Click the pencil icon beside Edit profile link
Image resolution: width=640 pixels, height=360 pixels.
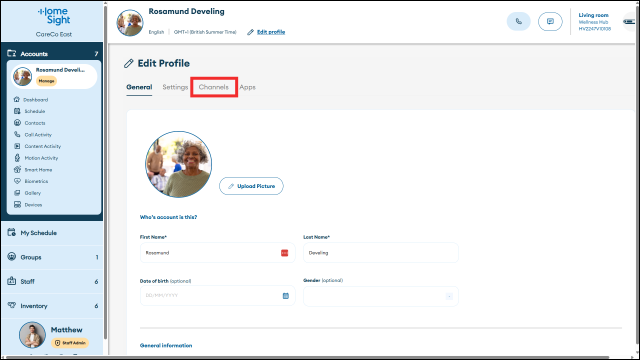tap(250, 32)
